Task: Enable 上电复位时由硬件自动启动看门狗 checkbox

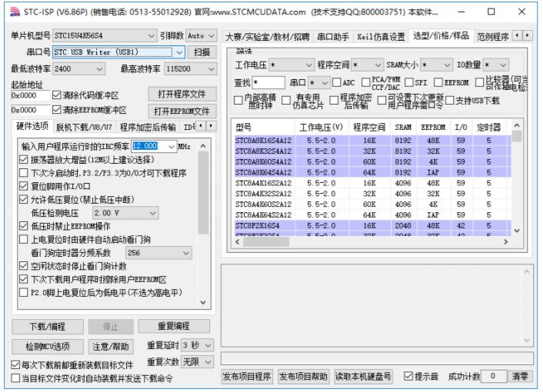Action: point(23,239)
